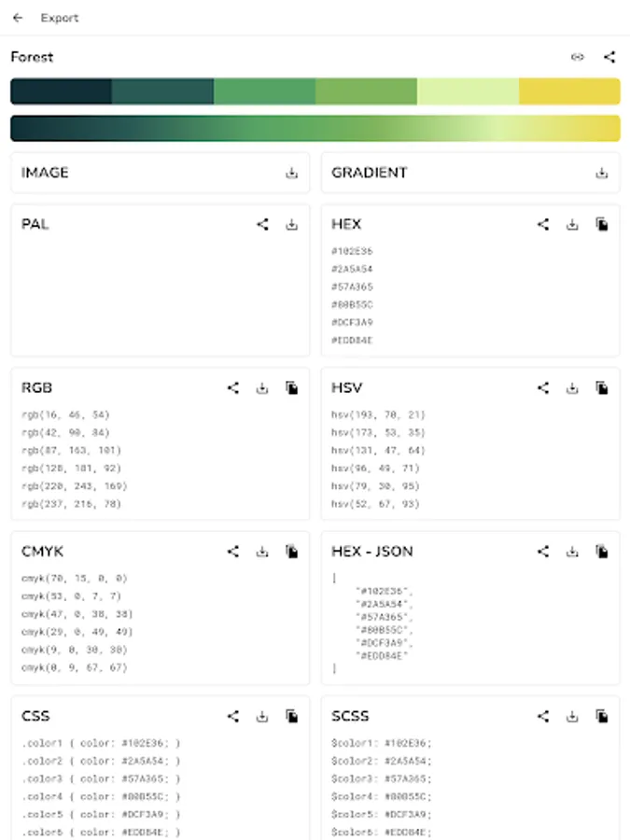The height and width of the screenshot is (840, 630).
Task: Copy the CSS code
Action: click(292, 716)
